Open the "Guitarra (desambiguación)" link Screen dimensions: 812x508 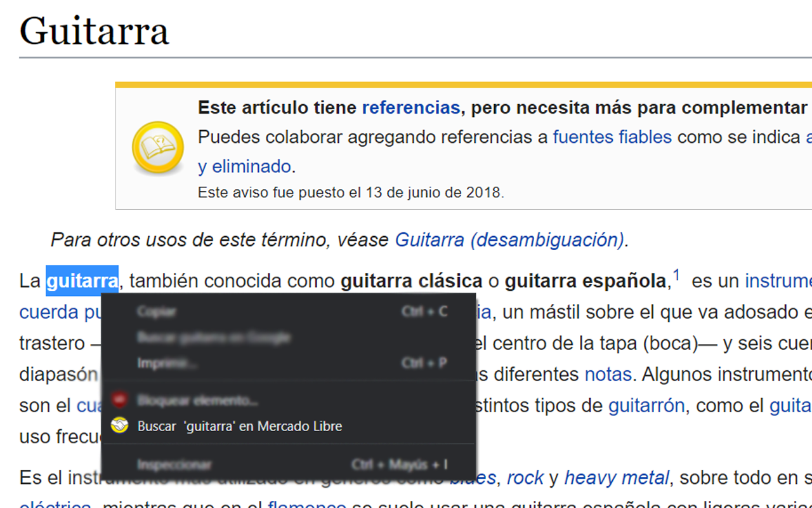pos(507,240)
